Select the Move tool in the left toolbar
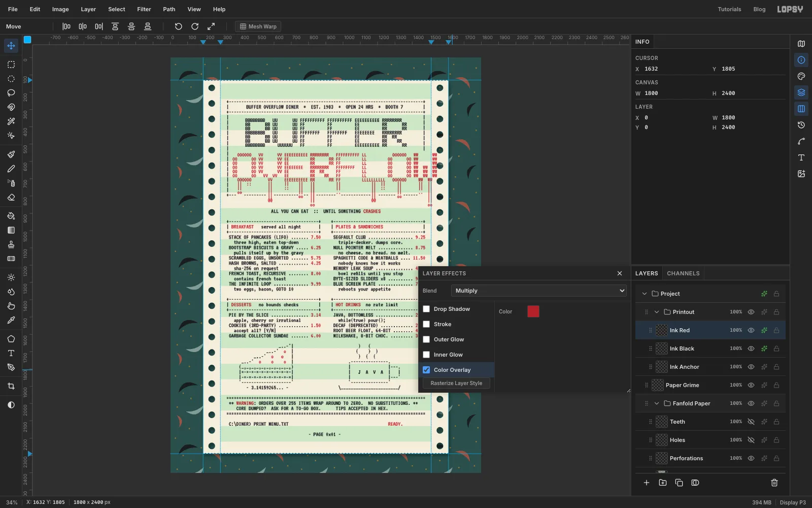The width and height of the screenshot is (812, 508). pos(11,46)
